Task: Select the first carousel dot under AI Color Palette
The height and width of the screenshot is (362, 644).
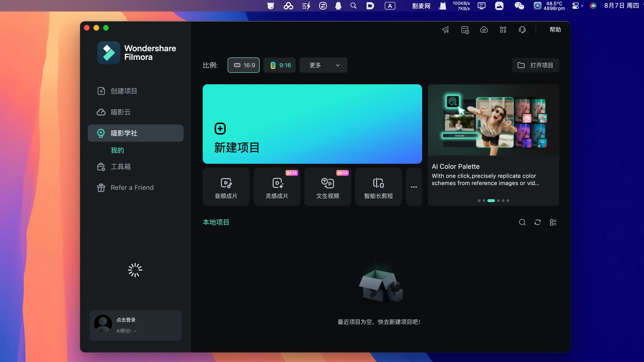Action: pos(479,201)
